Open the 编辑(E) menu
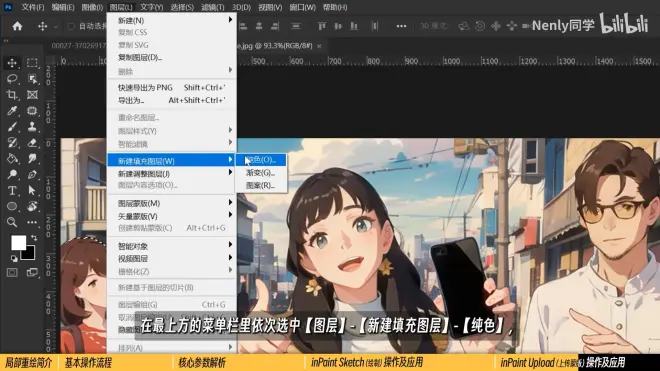 pyautogui.click(x=63, y=7)
